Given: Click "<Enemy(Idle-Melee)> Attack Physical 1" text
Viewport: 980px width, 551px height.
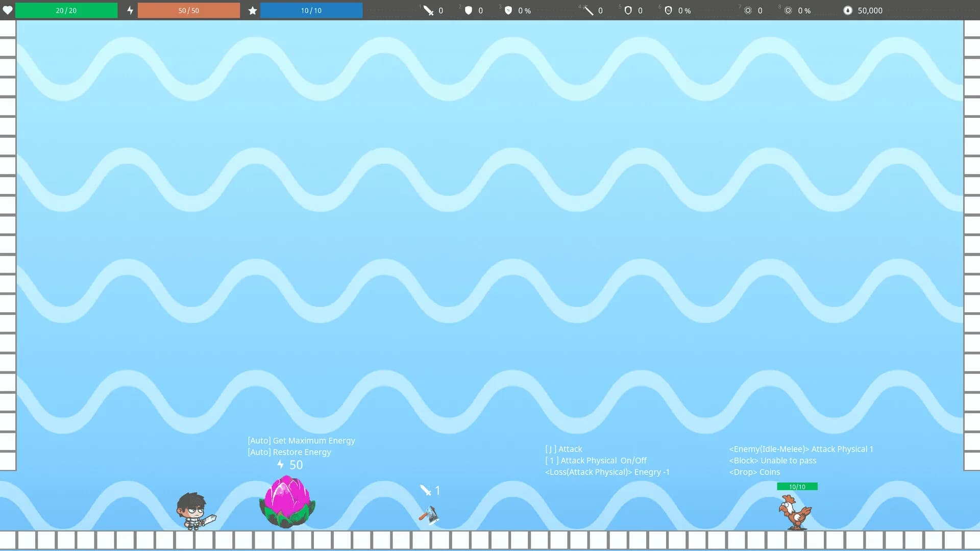Looking at the screenshot, I should (x=801, y=449).
